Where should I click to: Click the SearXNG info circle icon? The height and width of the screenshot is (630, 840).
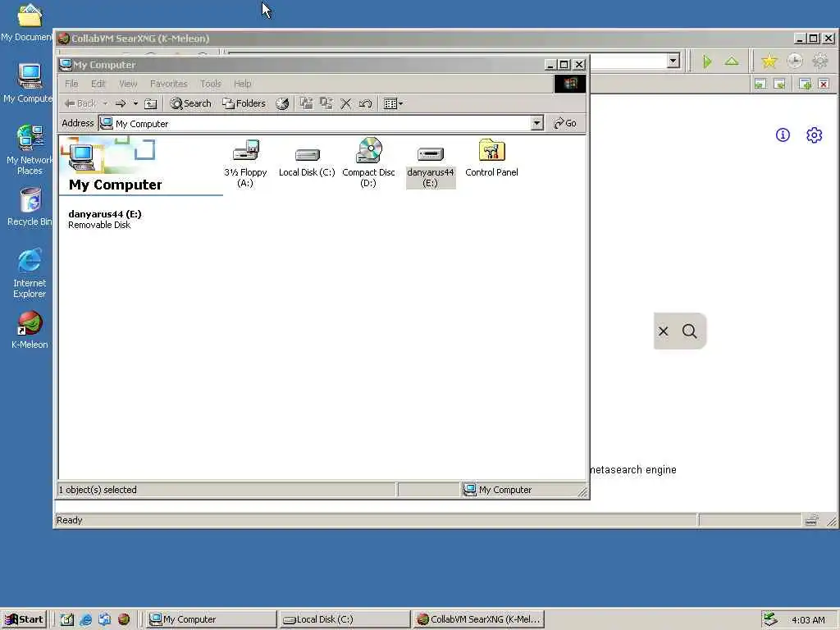click(x=783, y=135)
